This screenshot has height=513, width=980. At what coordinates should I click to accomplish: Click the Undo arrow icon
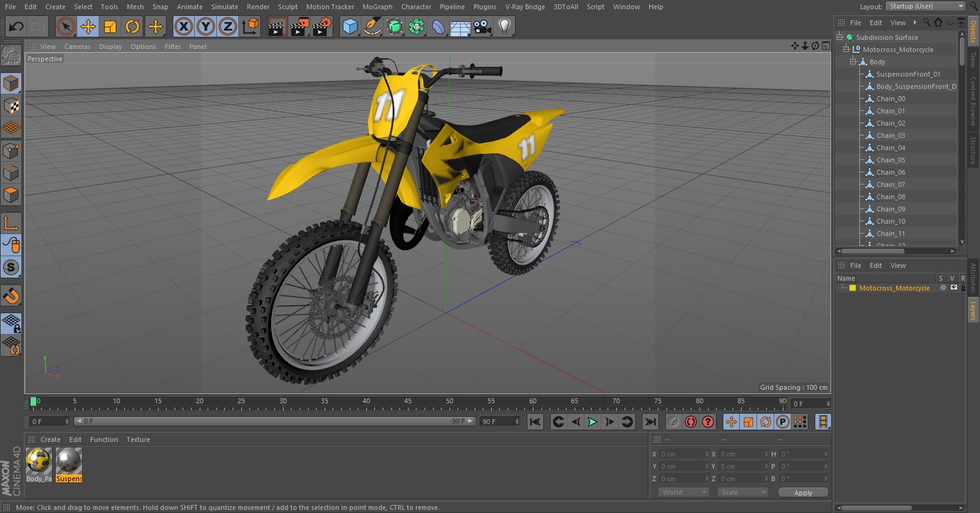(x=17, y=26)
